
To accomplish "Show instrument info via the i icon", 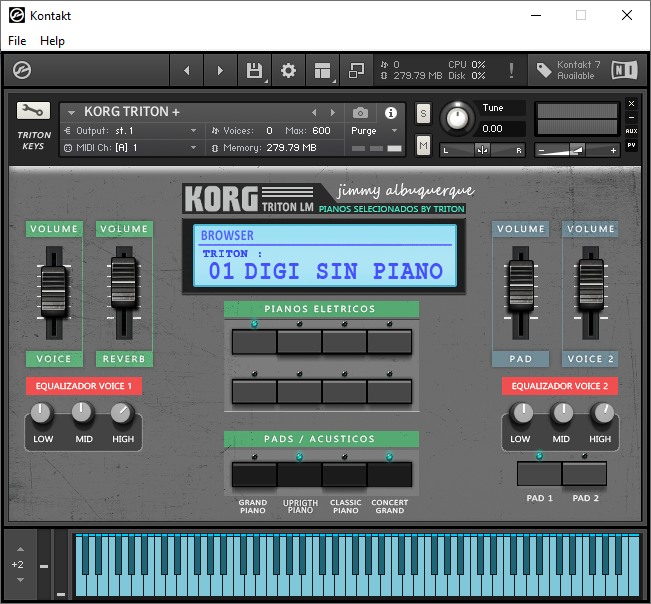I will coord(390,112).
